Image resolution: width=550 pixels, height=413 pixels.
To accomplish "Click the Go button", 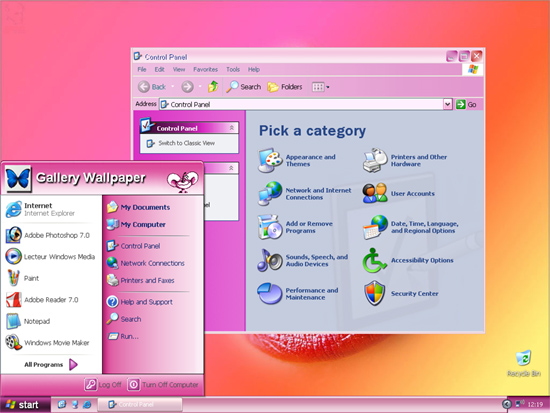I will (466, 104).
